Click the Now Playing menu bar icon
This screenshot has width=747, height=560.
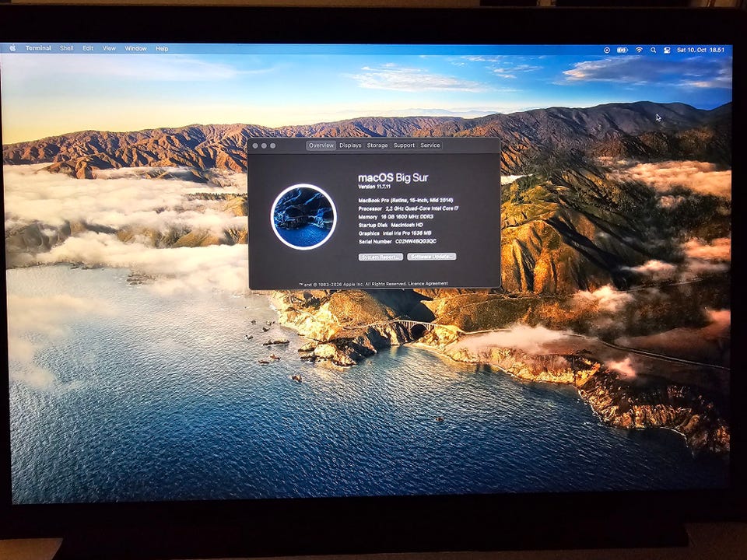pyautogui.click(x=606, y=50)
